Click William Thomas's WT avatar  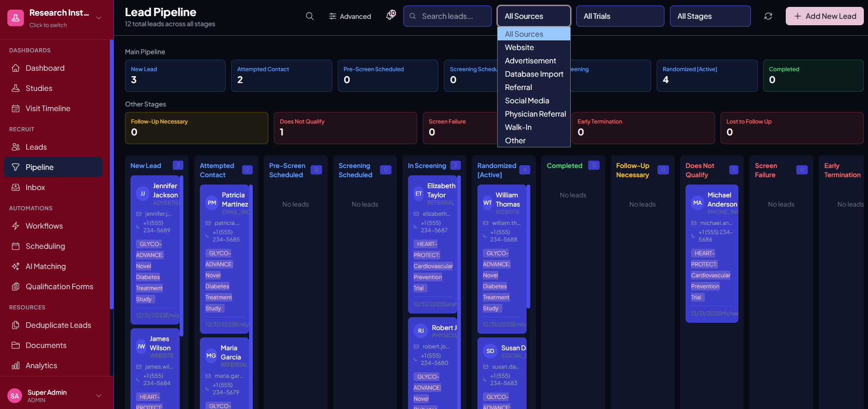pyautogui.click(x=488, y=203)
